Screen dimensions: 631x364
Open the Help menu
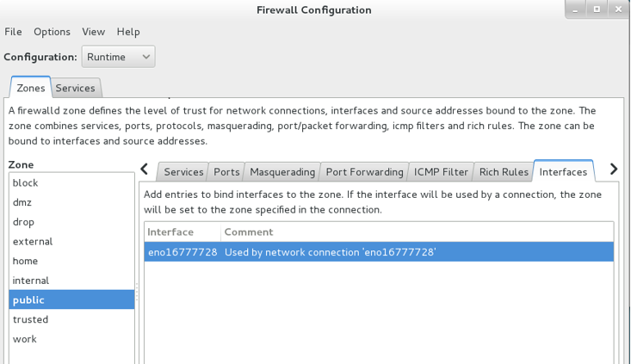[128, 32]
